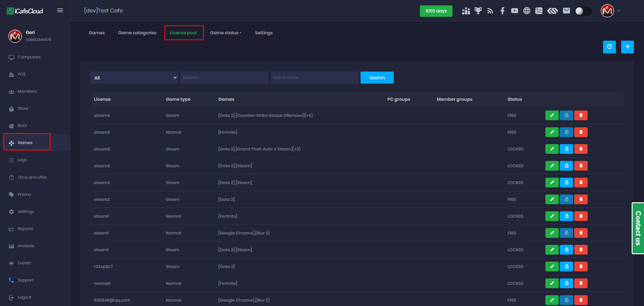The image size is (644, 306).
Task: Expand the user avatar account menu
Action: (610, 11)
